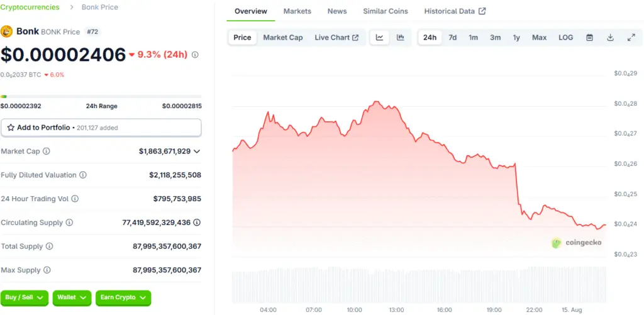Image resolution: width=644 pixels, height=315 pixels.
Task: Open the Earn Crypto dropdown
Action: point(123,298)
